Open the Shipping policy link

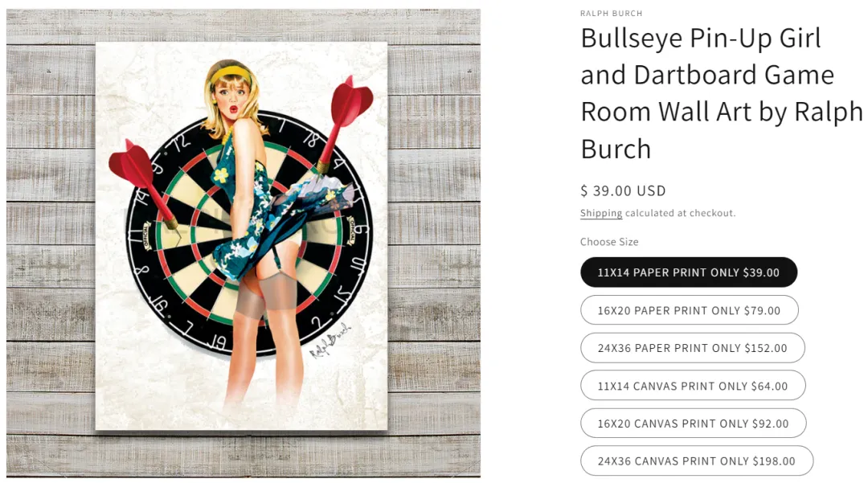601,213
